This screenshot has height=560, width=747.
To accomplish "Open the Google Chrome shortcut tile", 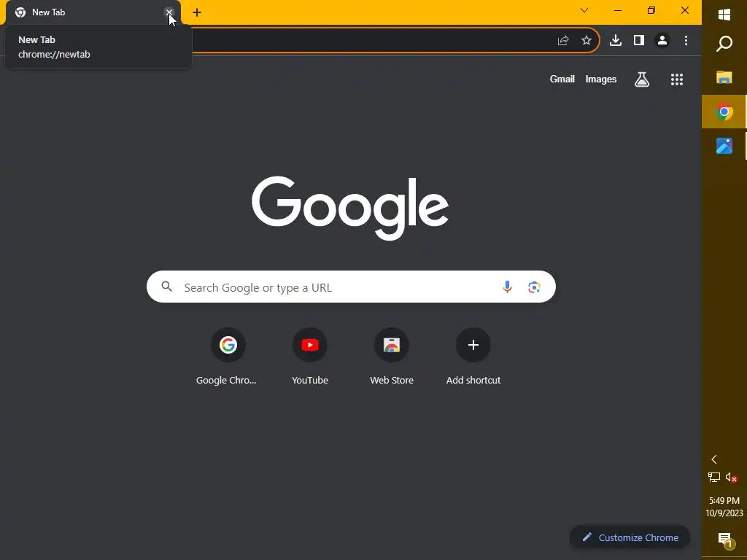I will (x=228, y=356).
